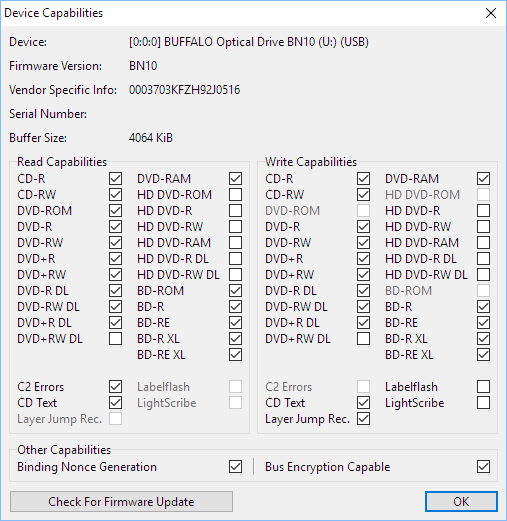Toggle write LightScribe checkbox

(x=483, y=403)
